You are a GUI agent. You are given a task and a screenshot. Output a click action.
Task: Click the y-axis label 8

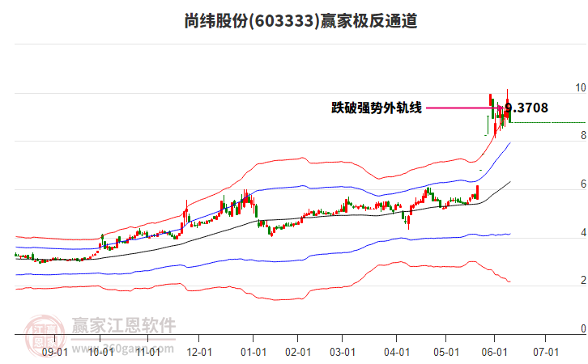click(x=583, y=135)
